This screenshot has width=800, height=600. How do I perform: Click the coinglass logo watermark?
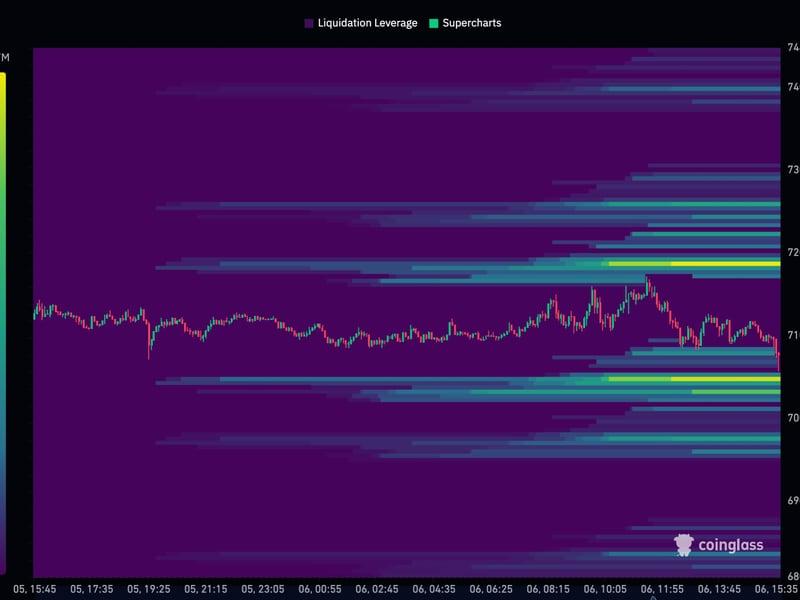pyautogui.click(x=719, y=545)
